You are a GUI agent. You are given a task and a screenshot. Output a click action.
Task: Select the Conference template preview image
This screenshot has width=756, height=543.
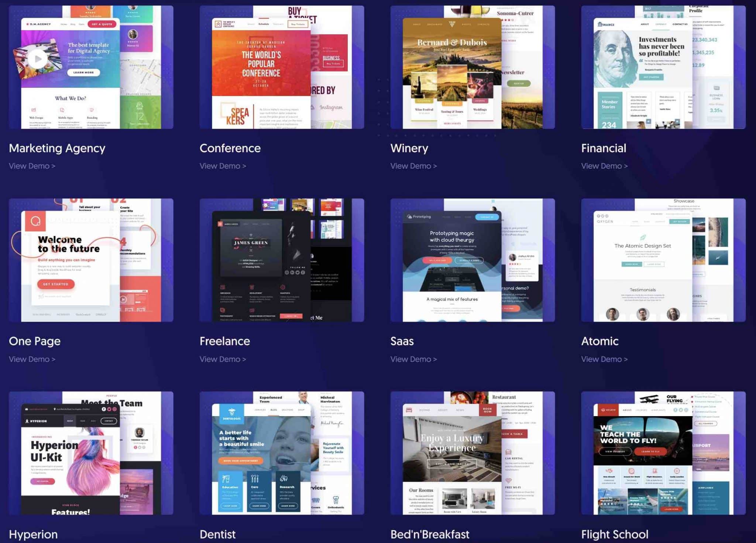pos(282,67)
